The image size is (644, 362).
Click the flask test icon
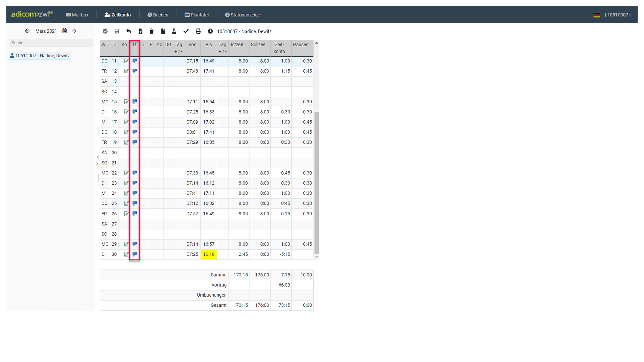174,31
